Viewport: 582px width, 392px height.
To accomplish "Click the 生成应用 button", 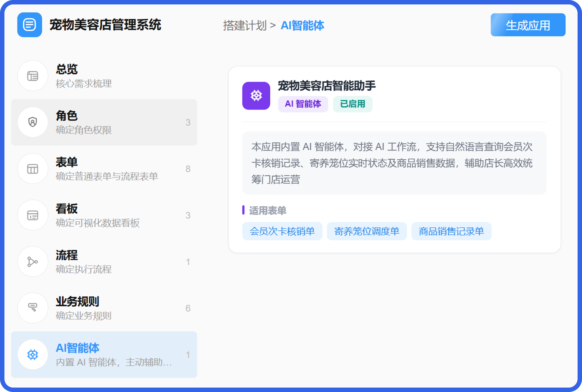I will 528,25.
